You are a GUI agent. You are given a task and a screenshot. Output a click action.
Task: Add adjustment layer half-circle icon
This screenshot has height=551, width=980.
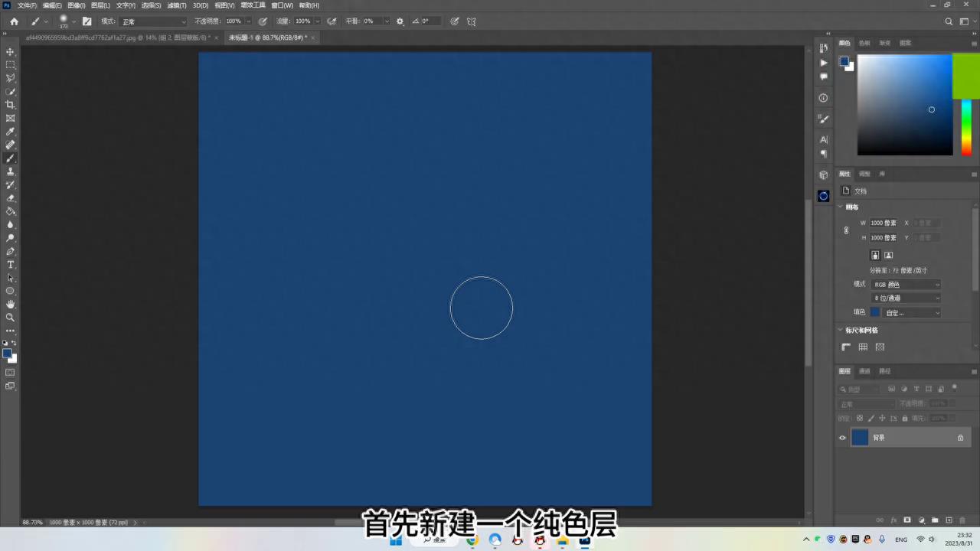(x=921, y=520)
